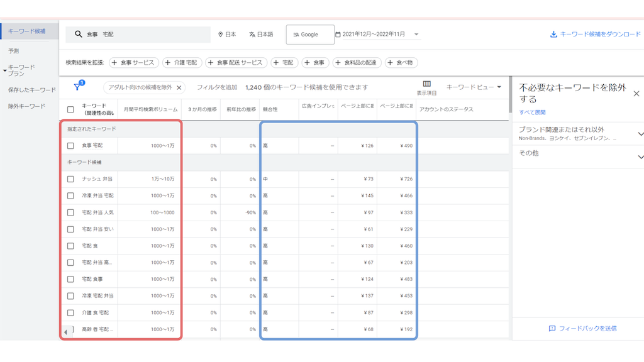Viewport: 644px width, 362px height.
Task: Open 予測 in the sidebar
Action: [14, 51]
